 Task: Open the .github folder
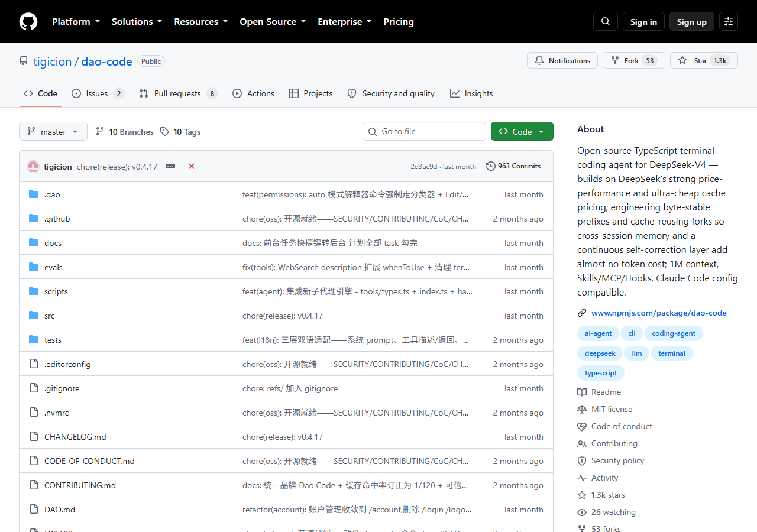click(x=57, y=219)
